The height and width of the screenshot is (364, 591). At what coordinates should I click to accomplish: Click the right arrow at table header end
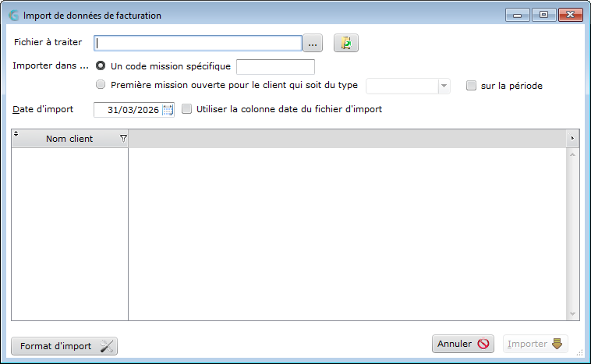572,138
